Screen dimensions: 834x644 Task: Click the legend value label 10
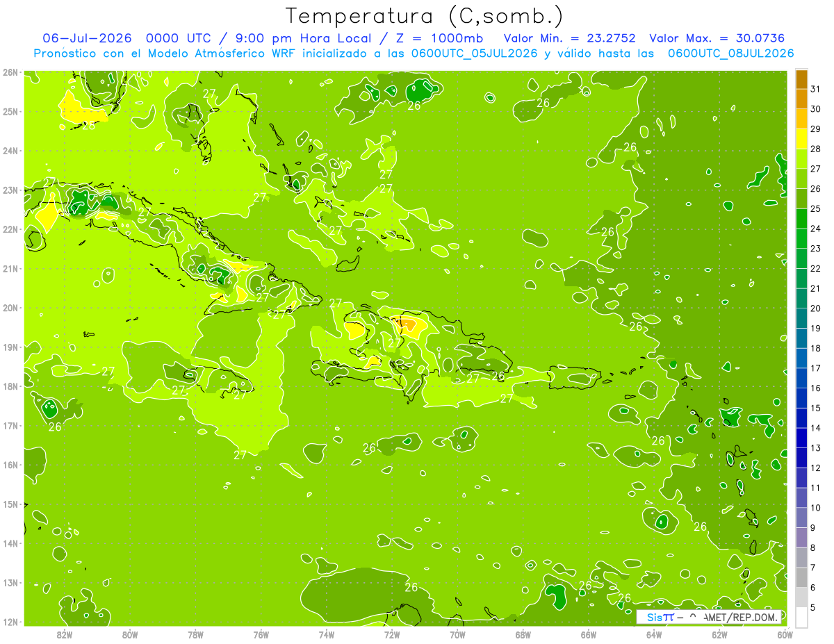815,508
